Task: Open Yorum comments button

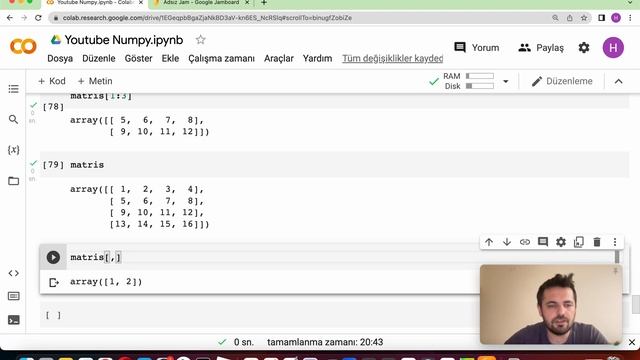Action: [x=476, y=48]
